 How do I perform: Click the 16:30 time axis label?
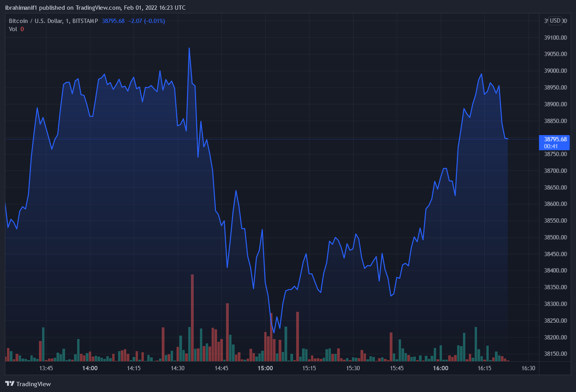(x=528, y=368)
